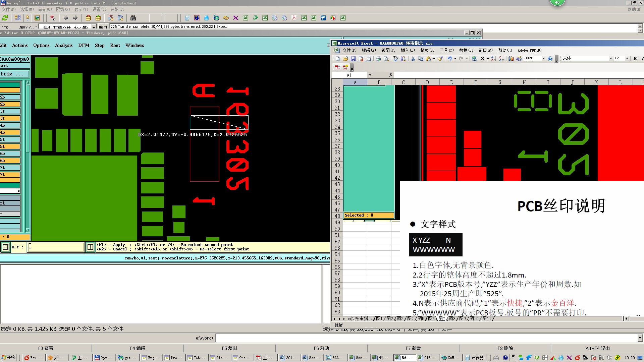This screenshot has height=362, width=644.
Task: Click Excel New workbook icon
Action: point(337,59)
